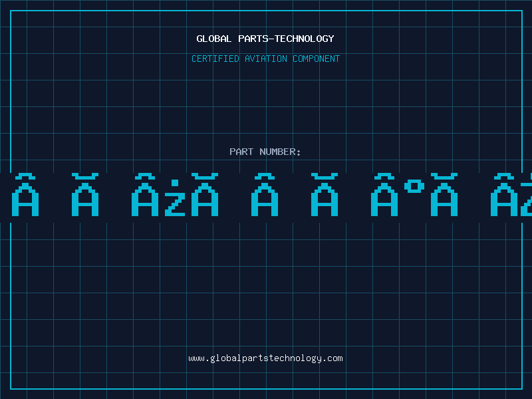The image size is (532, 399).
Task: Click the GLOBAL PARTS-TECHNOLOGY heading
Action: click(x=265, y=39)
